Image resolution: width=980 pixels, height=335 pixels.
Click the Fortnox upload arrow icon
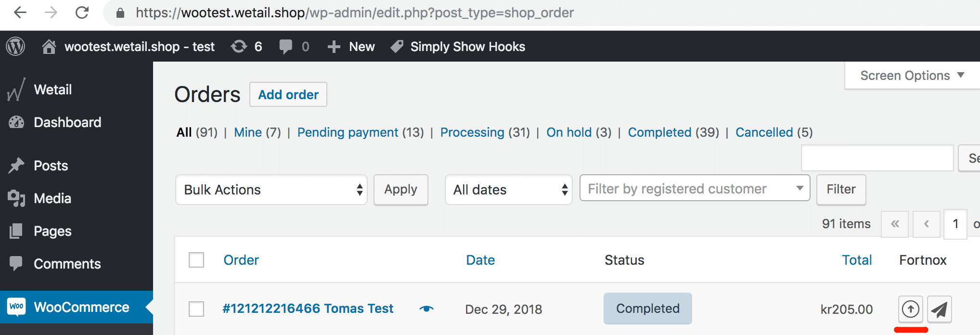(910, 309)
